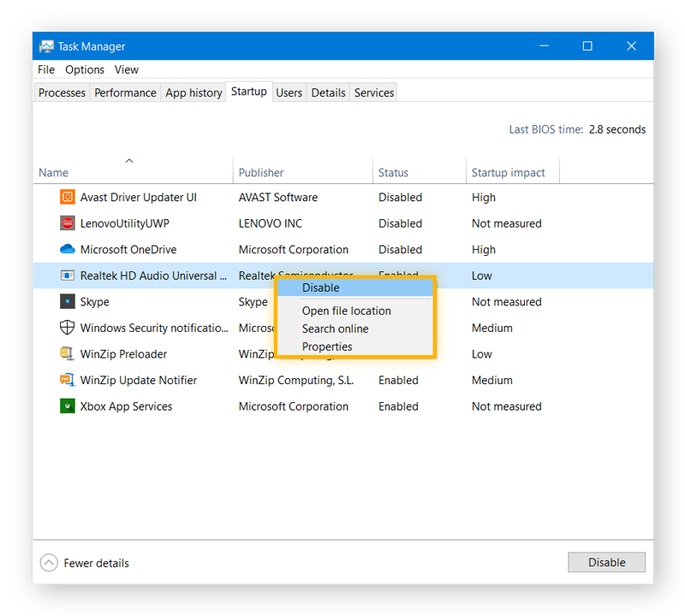Screen dimensions: 685x616
Task: Click the LENOVO INC publisher cell
Action: [x=270, y=223]
